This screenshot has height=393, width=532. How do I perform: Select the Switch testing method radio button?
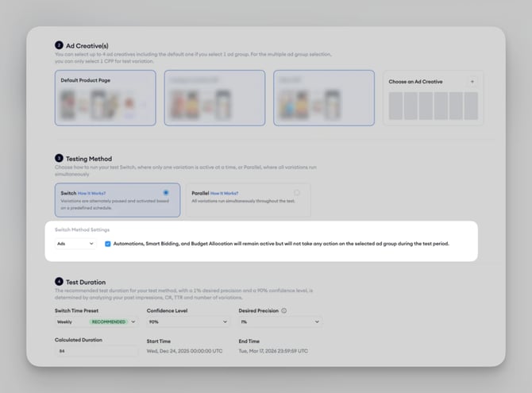point(165,192)
